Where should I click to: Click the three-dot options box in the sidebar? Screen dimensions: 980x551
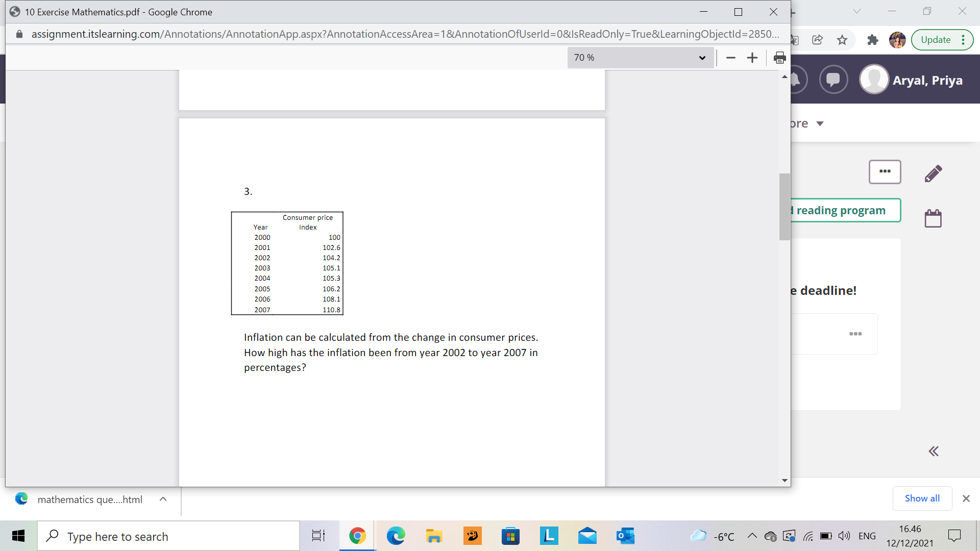click(x=885, y=172)
